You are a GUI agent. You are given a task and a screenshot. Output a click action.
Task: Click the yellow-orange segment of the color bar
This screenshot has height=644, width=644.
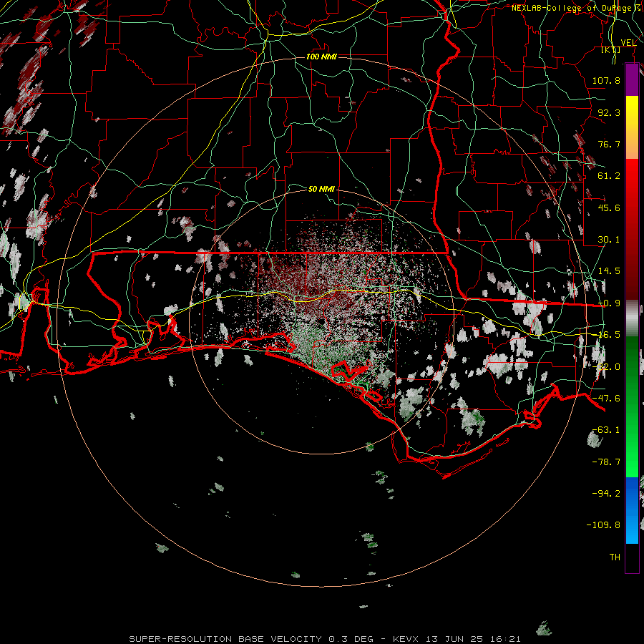(632, 127)
